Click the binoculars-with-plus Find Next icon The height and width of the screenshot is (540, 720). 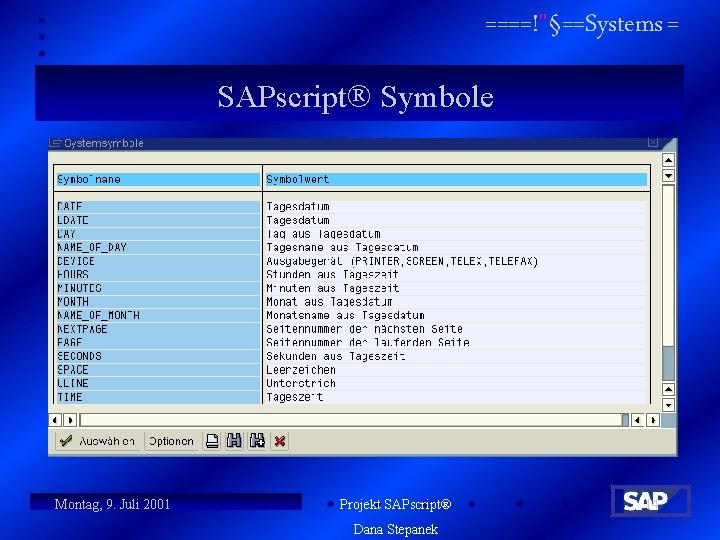[257, 441]
